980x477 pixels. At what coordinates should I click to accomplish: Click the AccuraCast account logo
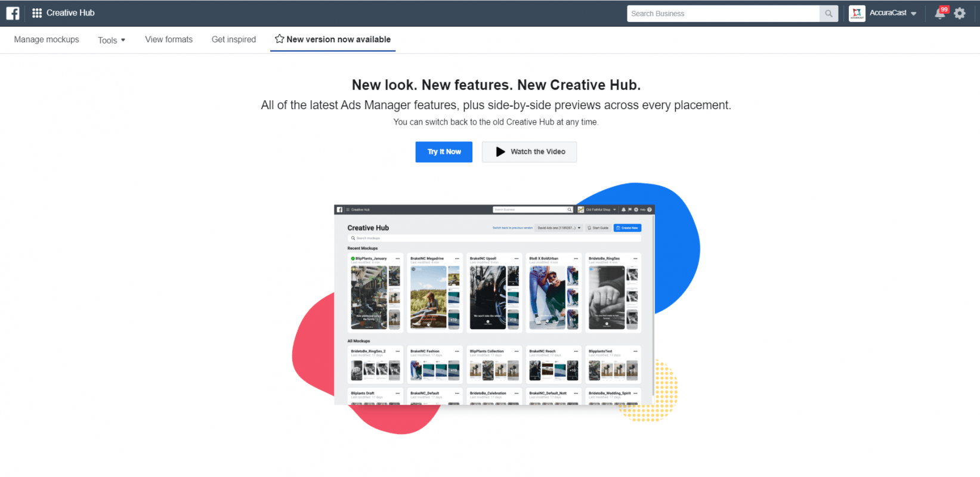(x=857, y=13)
